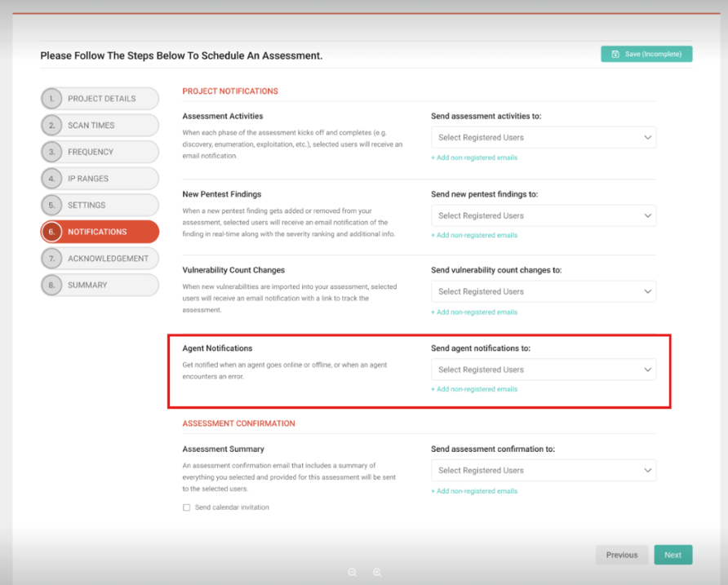Open the new pentest findings users dropdown
728x585 pixels.
(x=543, y=216)
